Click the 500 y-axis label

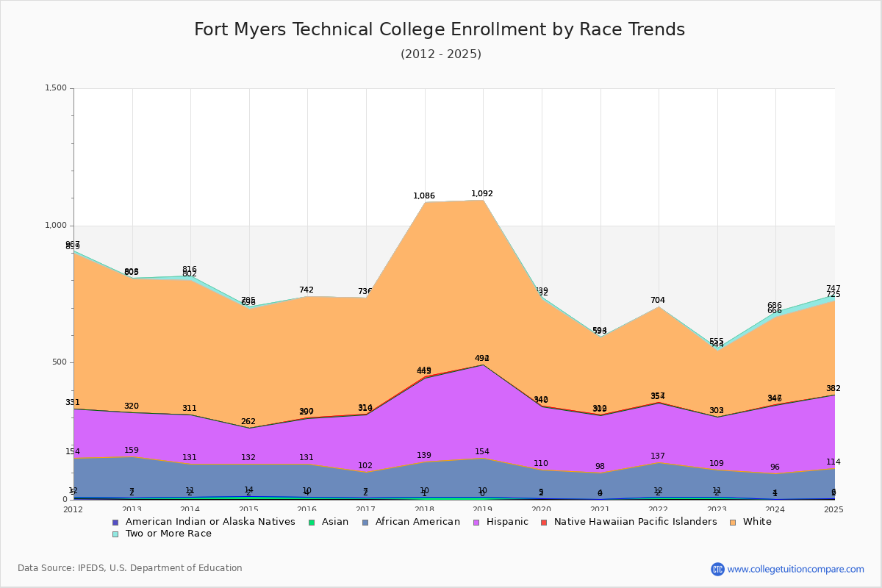click(60, 362)
